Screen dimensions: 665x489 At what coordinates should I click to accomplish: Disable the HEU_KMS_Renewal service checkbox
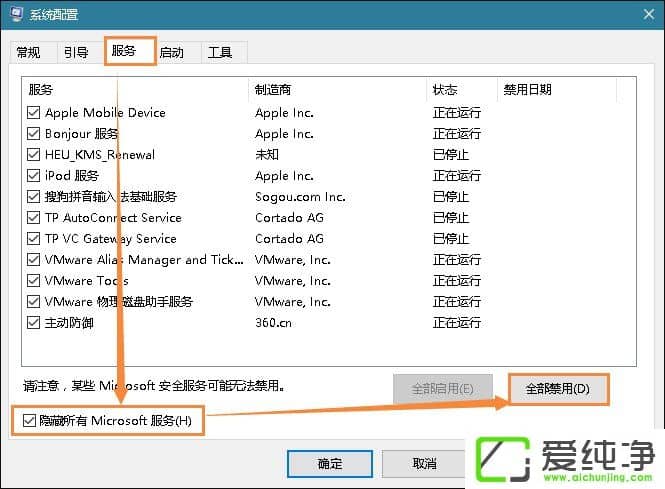pos(35,155)
